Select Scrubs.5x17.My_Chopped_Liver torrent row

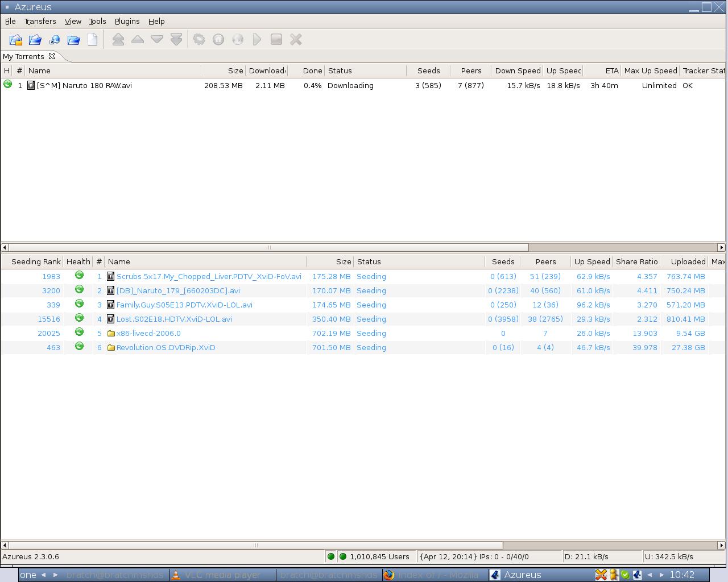pyautogui.click(x=209, y=276)
